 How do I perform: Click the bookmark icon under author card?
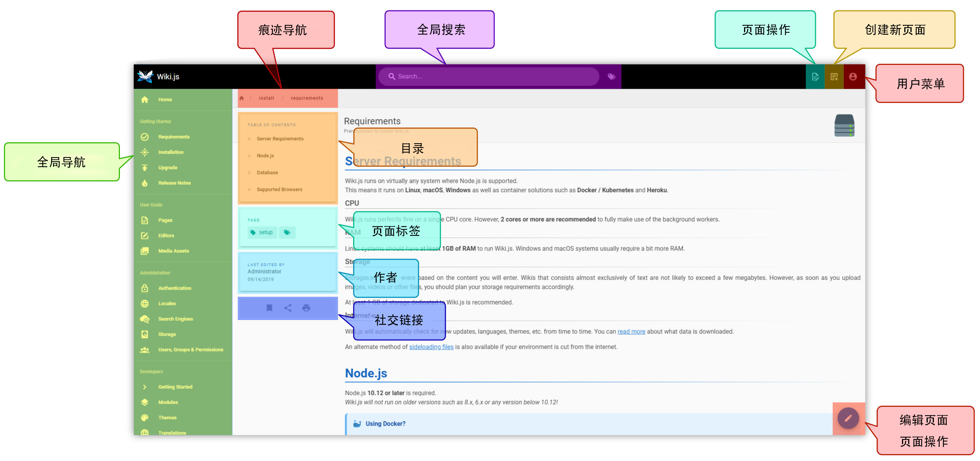click(269, 308)
